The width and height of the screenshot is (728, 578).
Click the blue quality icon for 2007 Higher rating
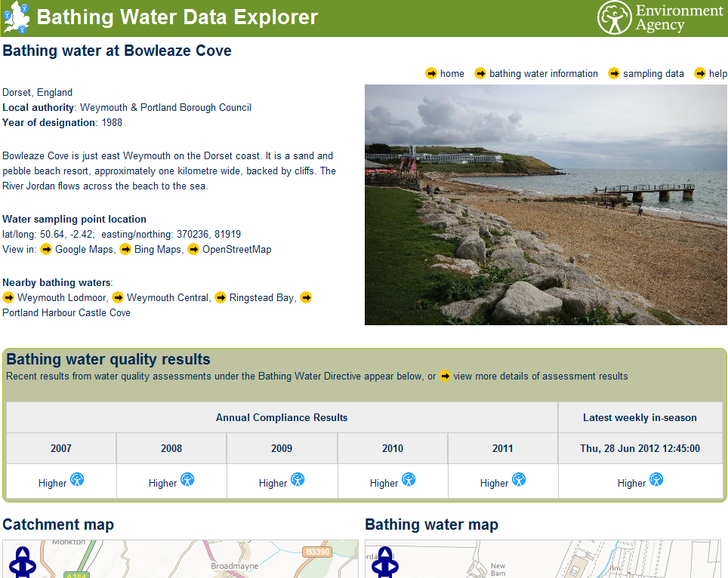79,480
